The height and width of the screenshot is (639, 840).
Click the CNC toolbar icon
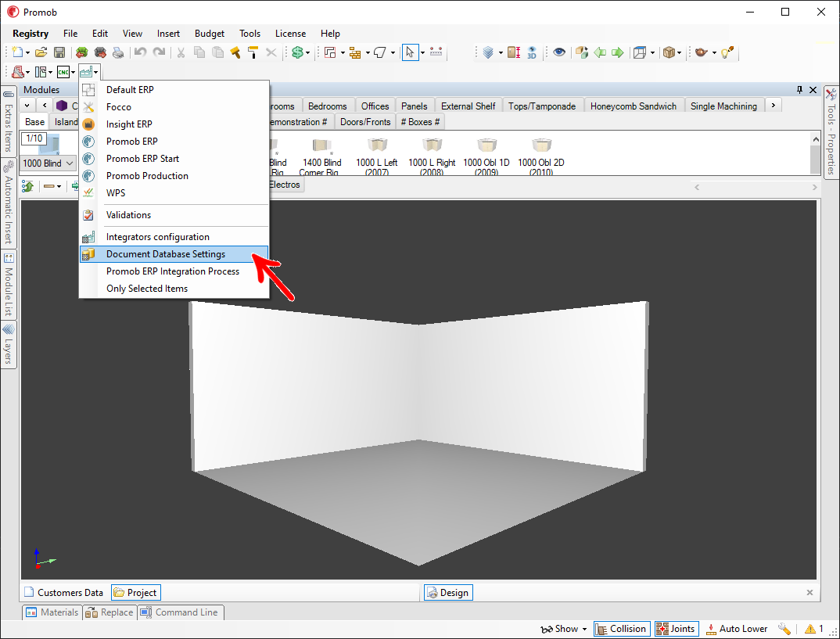pyautogui.click(x=63, y=72)
